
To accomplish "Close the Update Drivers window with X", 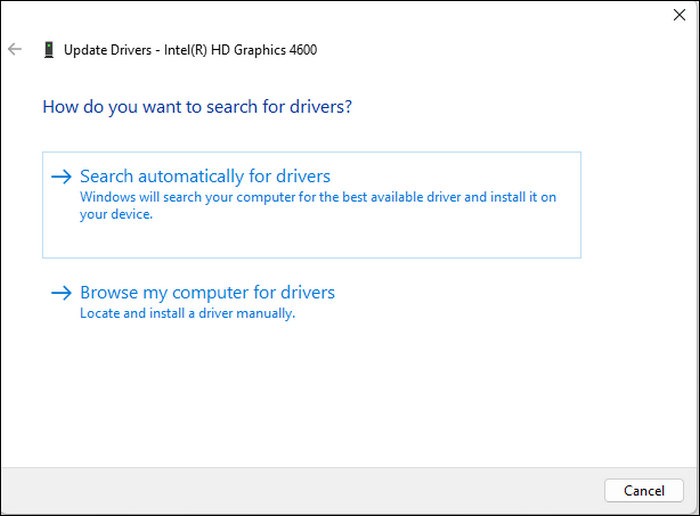I will point(680,16).
